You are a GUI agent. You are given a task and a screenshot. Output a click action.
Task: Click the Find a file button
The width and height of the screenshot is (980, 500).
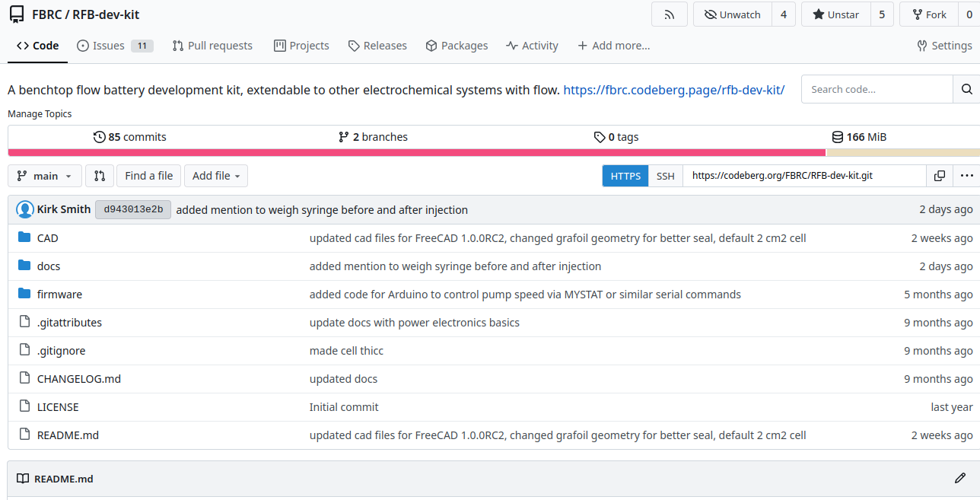point(149,176)
